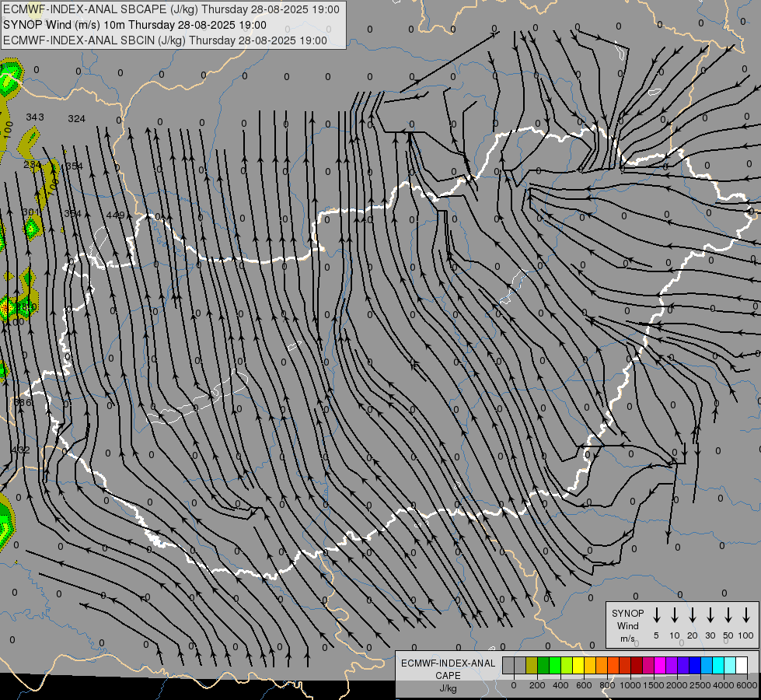Image resolution: width=761 pixels, height=700 pixels.
Task: Click the 'SYNOP Wind m/s' legend label
Action: point(627,625)
